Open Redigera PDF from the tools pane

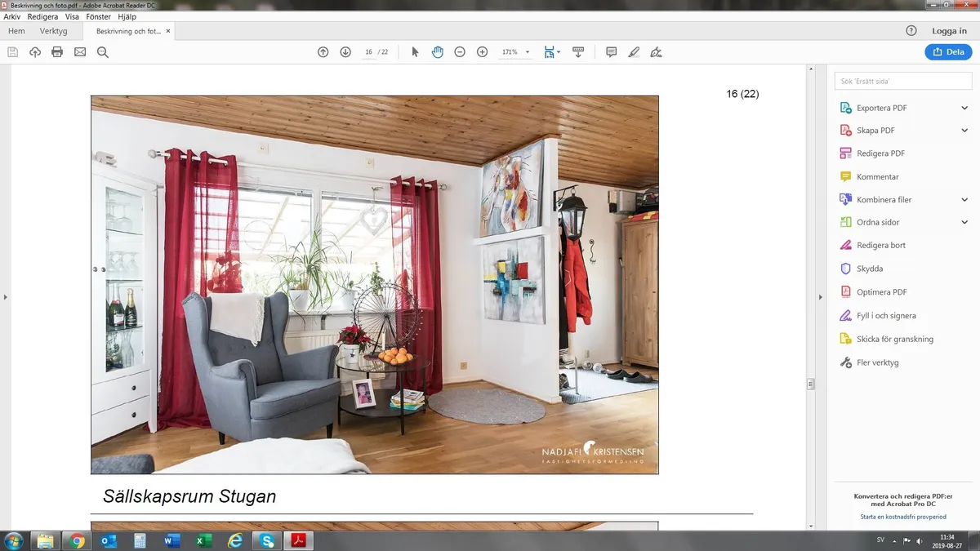point(881,153)
